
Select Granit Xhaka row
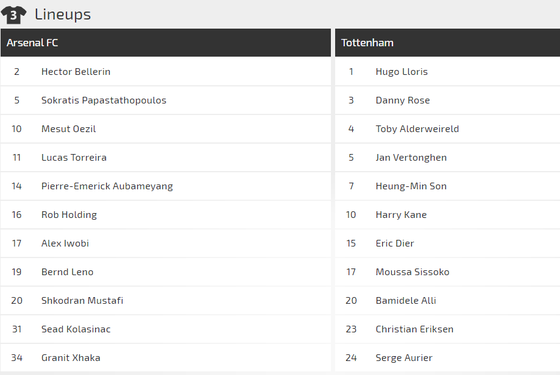166,358
